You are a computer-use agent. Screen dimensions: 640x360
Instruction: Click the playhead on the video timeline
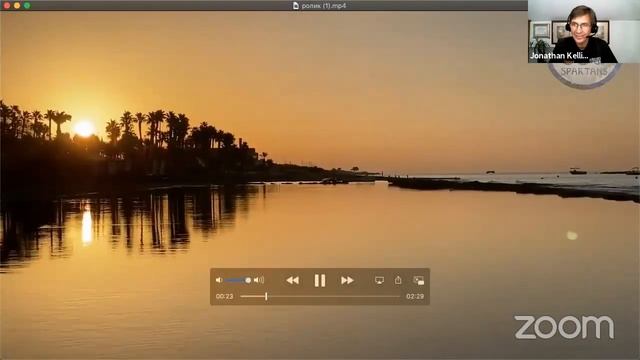pyautogui.click(x=266, y=296)
